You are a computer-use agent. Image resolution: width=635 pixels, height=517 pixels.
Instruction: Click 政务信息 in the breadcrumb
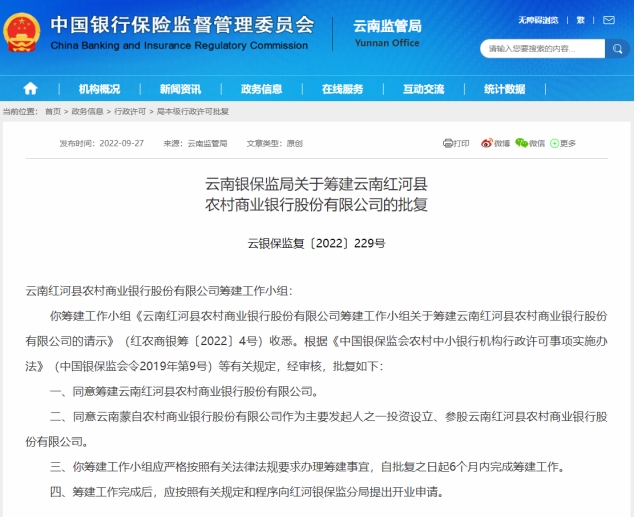point(87,111)
